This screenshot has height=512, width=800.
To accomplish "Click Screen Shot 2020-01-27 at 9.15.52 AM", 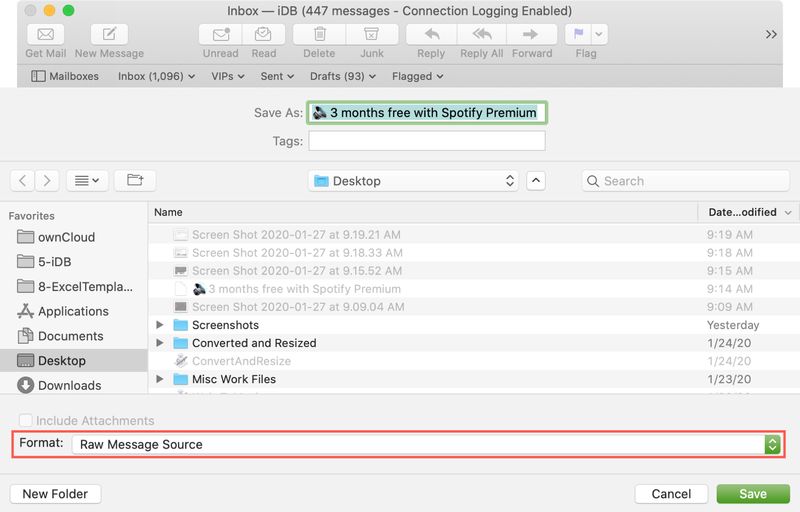I will 473,271.
